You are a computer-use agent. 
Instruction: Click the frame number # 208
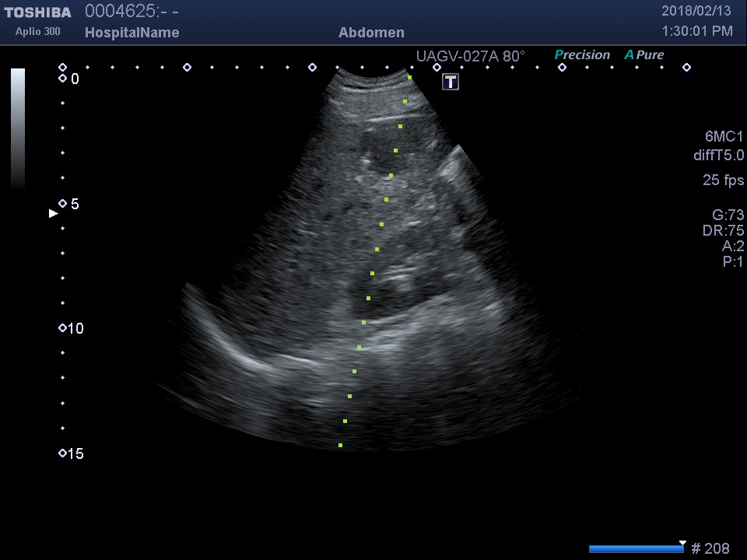(710, 549)
